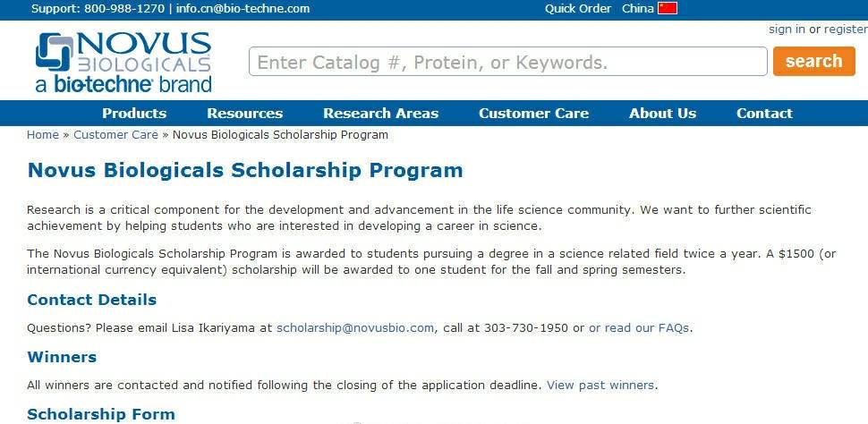The image size is (868, 424).
Task: Click the Novus Biologicals logo
Action: [123, 62]
